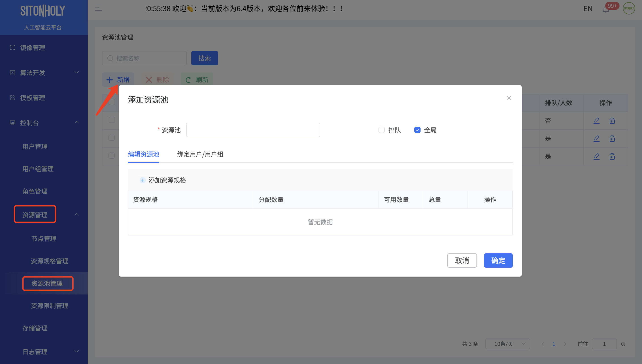Image resolution: width=642 pixels, height=364 pixels.
Task: Click the 搜索 button
Action: click(x=204, y=58)
